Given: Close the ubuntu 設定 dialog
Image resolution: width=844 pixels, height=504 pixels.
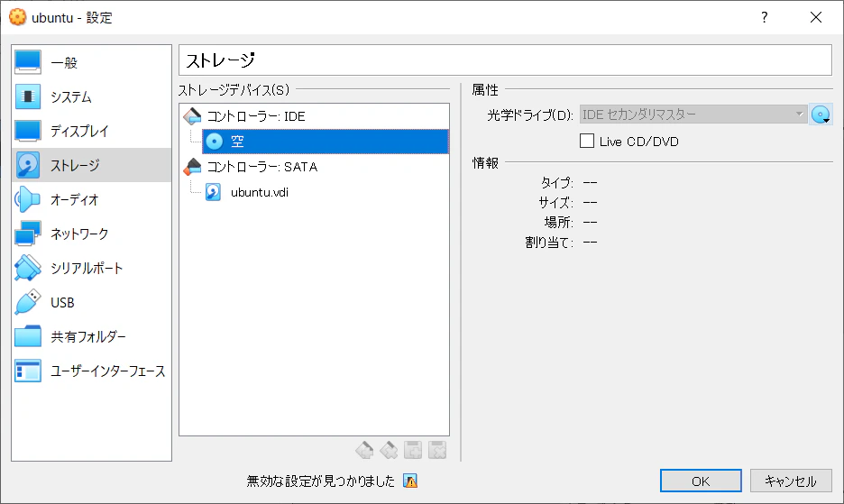Looking at the screenshot, I should [816, 17].
